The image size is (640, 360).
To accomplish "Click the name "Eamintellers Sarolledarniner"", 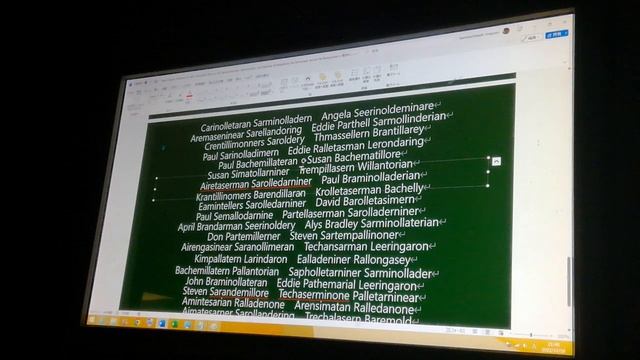I will coord(252,205).
